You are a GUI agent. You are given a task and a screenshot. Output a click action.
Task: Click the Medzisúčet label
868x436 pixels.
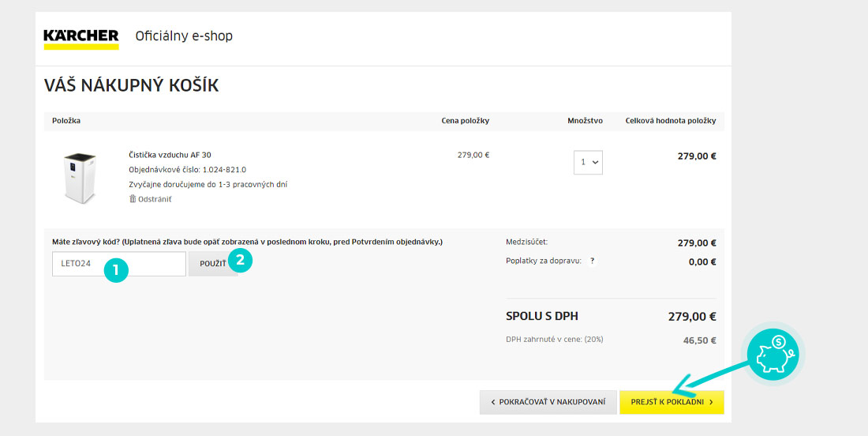[526, 242]
